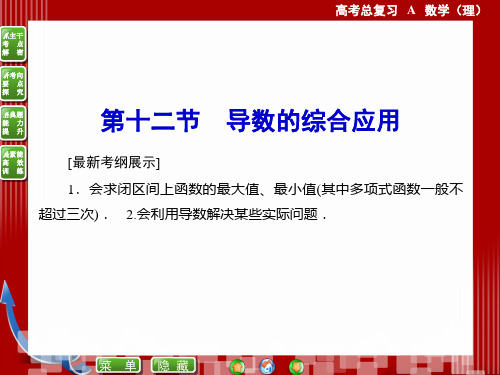Click the 数学（理）header label
Viewport: 500px width, 375px height.
point(453,10)
